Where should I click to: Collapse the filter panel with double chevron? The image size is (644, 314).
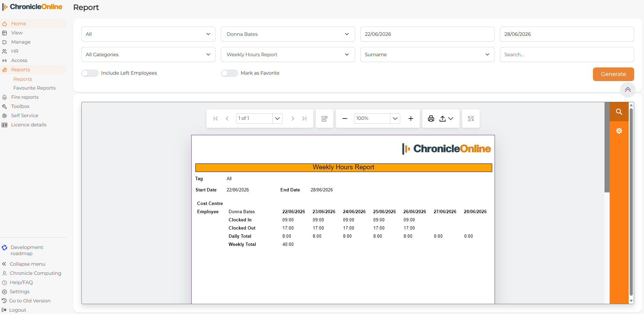628,90
